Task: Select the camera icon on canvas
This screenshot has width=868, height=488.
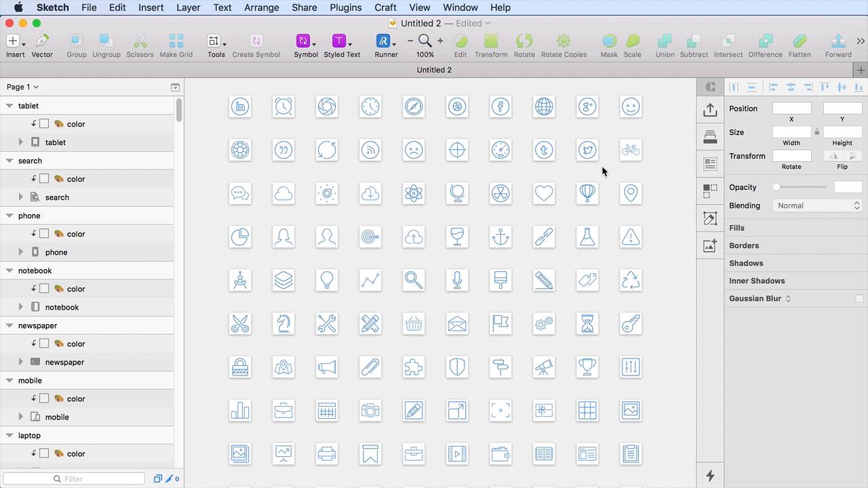Action: (x=370, y=410)
